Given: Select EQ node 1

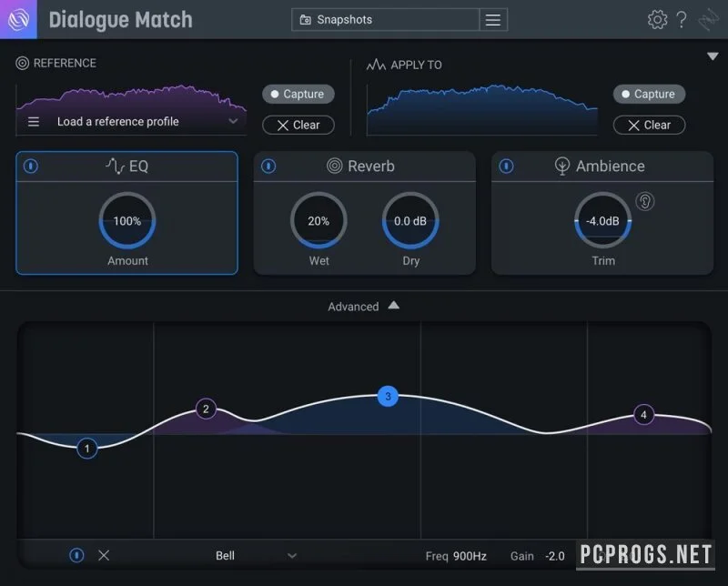Looking at the screenshot, I should tap(86, 449).
